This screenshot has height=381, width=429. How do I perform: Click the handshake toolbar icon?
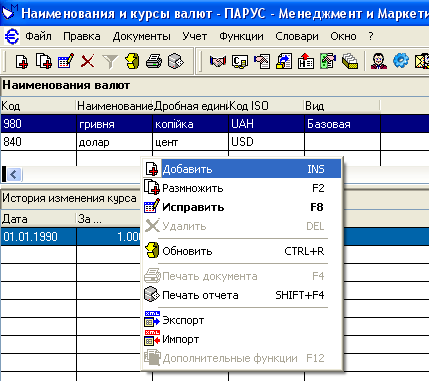(x=218, y=61)
